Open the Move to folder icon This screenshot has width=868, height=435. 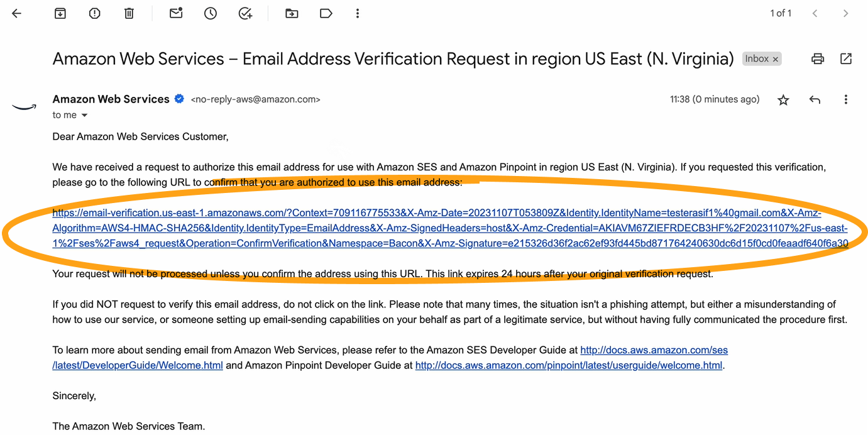coord(292,13)
